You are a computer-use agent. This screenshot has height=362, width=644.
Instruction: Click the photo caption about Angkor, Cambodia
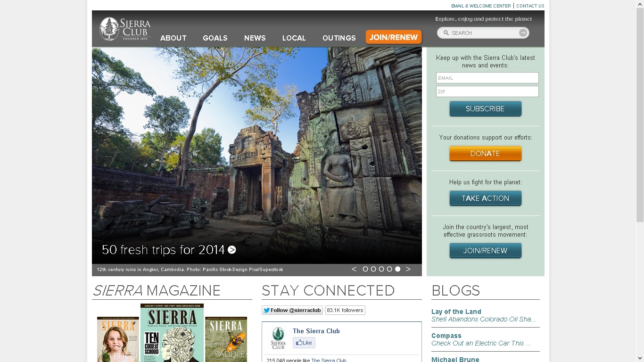coord(190,270)
